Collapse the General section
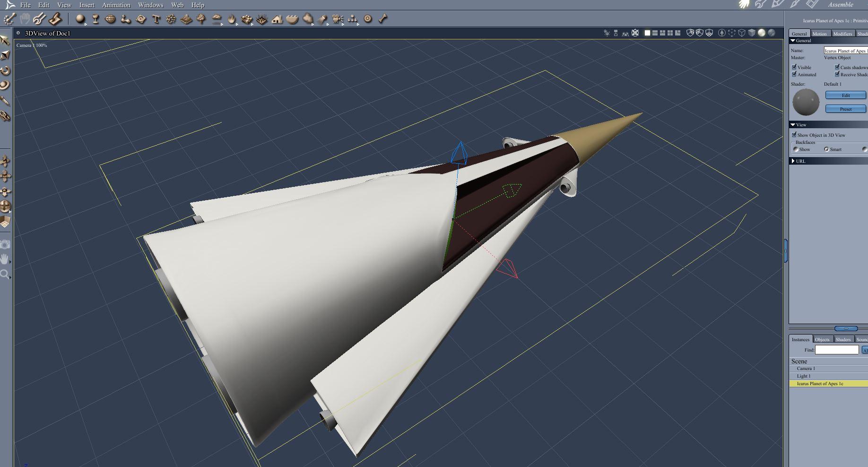Viewport: 868px width, 467px height. (x=793, y=41)
